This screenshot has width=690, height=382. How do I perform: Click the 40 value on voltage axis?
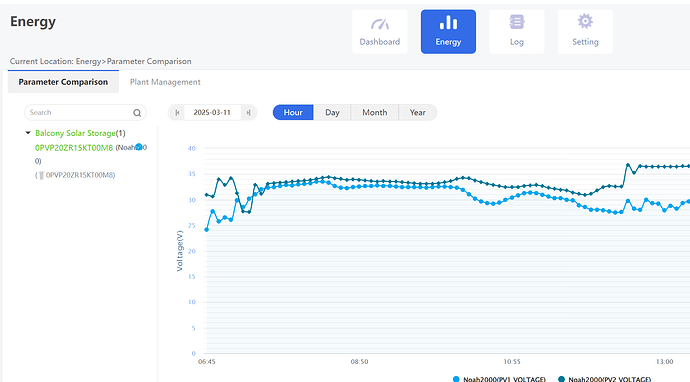pyautogui.click(x=192, y=148)
